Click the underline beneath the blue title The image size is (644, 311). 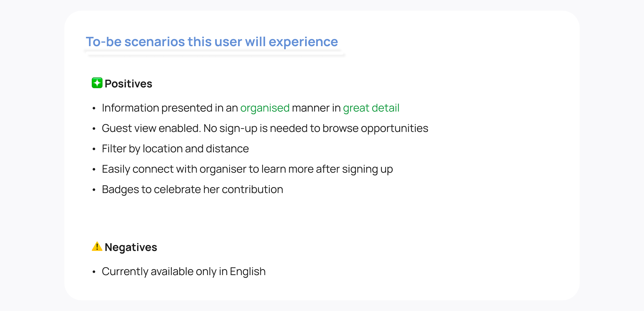coord(215,53)
